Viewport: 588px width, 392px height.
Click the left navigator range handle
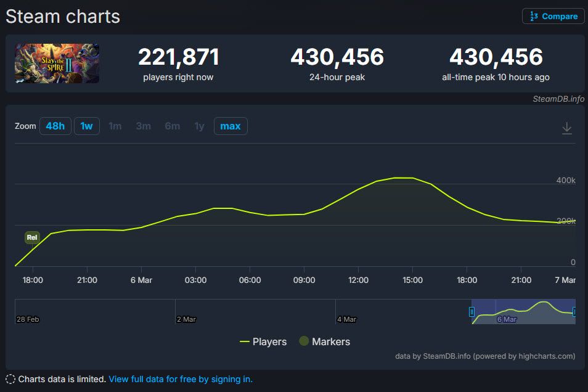[472, 312]
